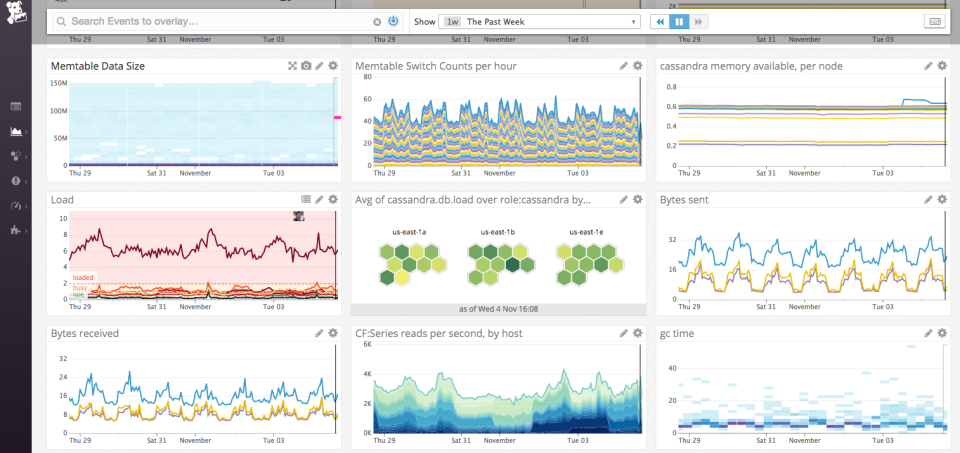Click Load graph title
This screenshot has width=960, height=453.
coord(62,200)
